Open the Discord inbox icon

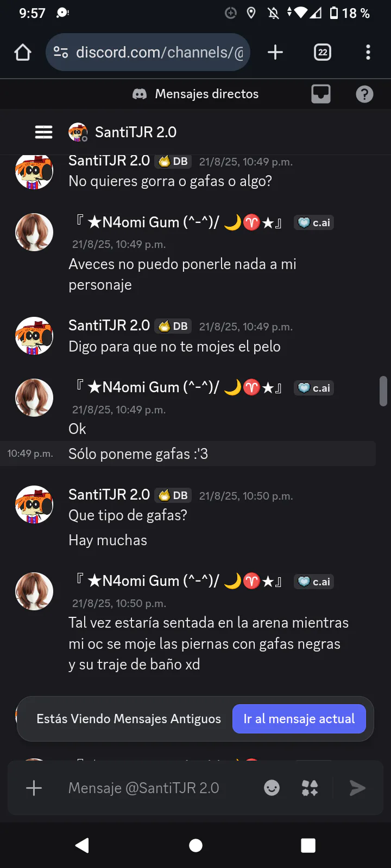click(321, 94)
